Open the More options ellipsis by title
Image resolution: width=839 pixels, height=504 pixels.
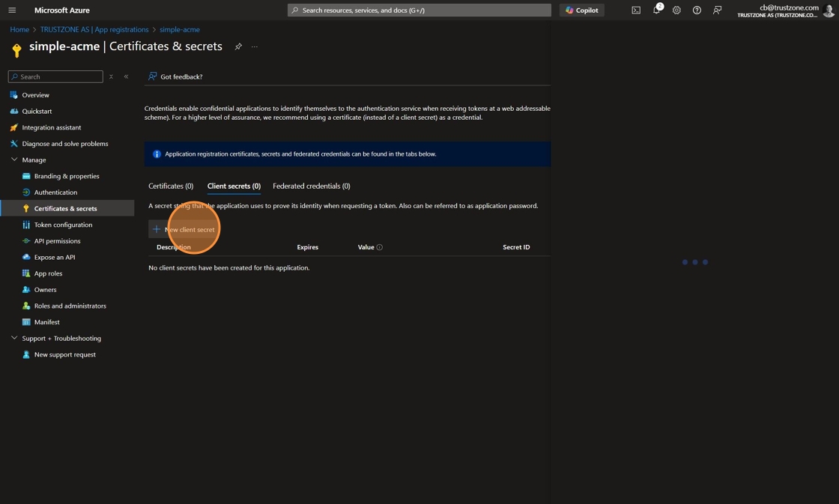(255, 46)
